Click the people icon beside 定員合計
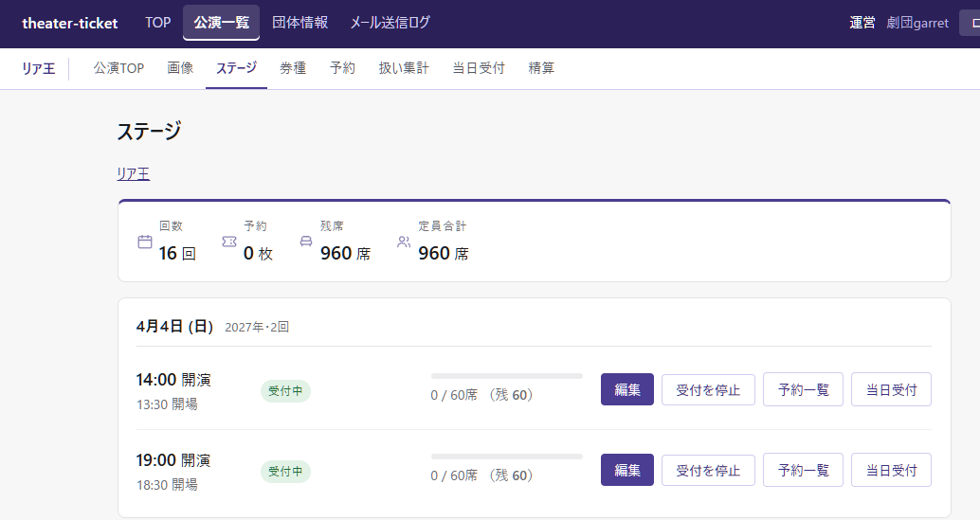 (x=404, y=242)
